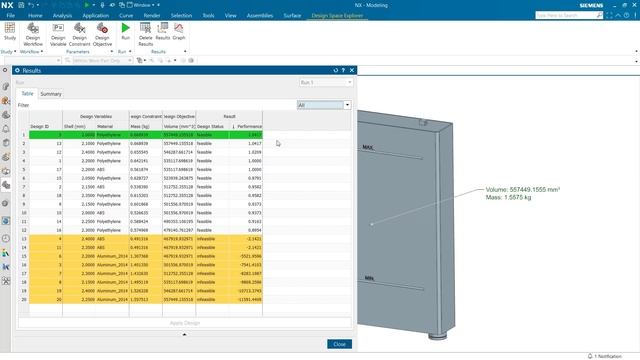
Task: Open the web browser tab in left resource bar
Action: [x=6, y=221]
